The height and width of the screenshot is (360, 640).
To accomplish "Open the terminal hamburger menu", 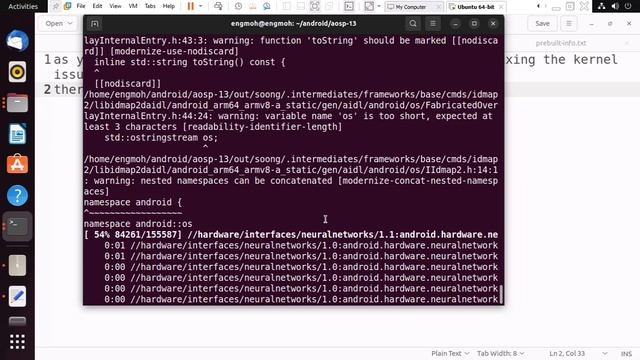I will click(433, 24).
